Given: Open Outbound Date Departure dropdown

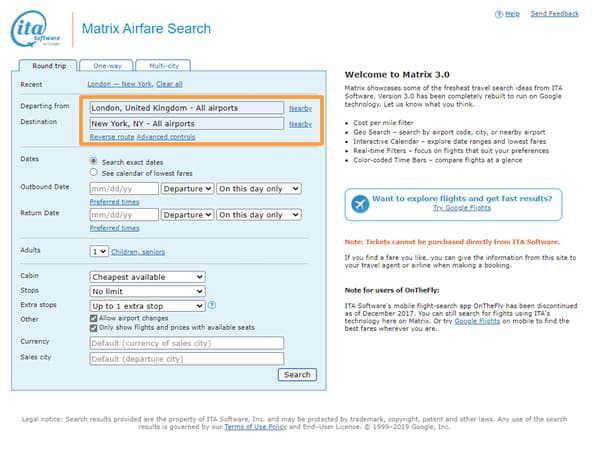Looking at the screenshot, I should (x=187, y=189).
